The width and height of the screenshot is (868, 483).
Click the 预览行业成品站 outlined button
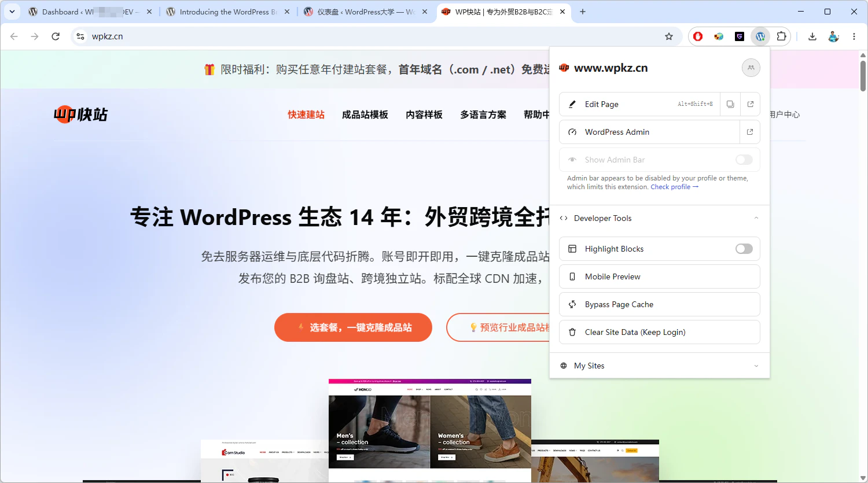point(498,327)
